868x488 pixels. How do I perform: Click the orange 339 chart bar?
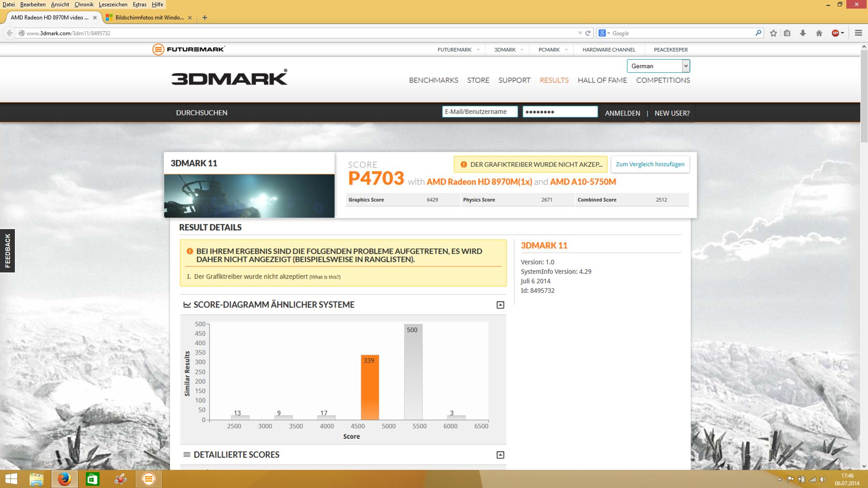click(370, 387)
